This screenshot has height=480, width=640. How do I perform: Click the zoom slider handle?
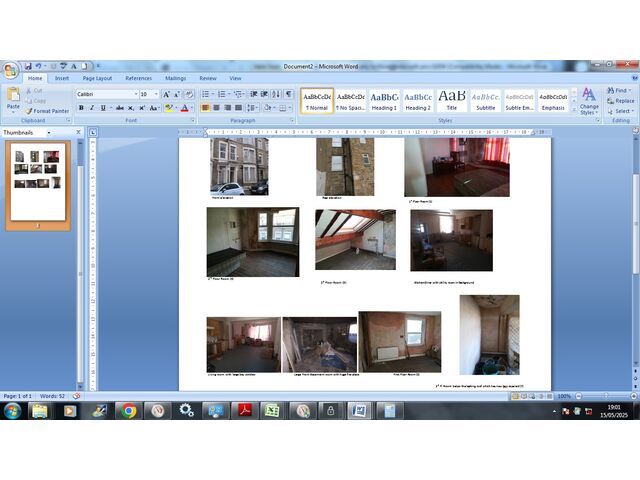606,396
